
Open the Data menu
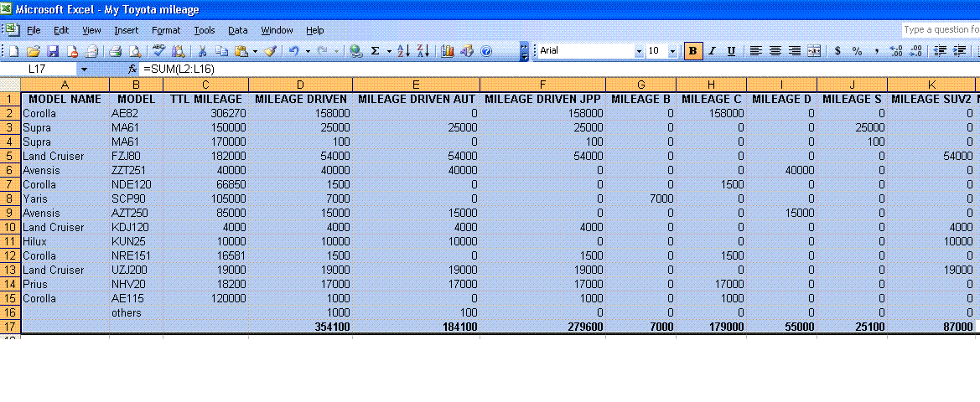(x=237, y=30)
